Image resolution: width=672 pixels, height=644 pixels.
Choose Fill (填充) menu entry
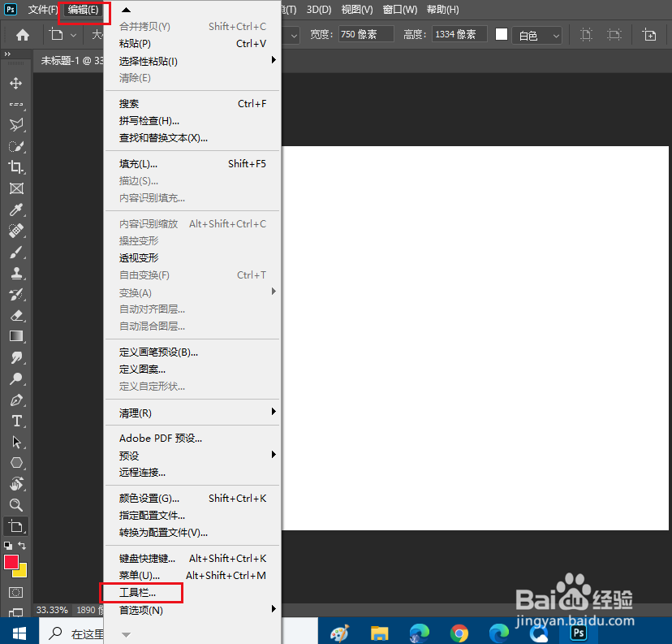point(193,164)
